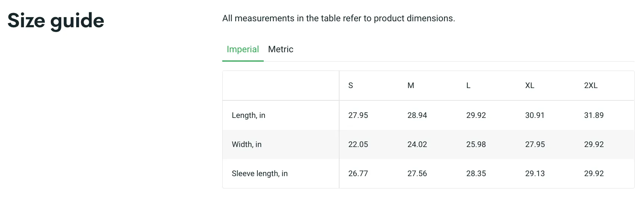Image resolution: width=644 pixels, height=203 pixels.
Task: Click the S length value 27.95
Action: click(358, 115)
